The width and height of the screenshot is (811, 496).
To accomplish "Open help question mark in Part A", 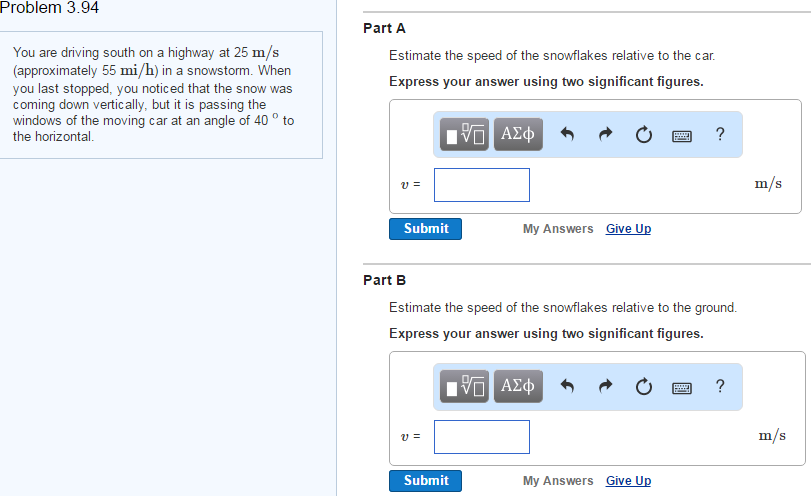I will tap(720, 134).
